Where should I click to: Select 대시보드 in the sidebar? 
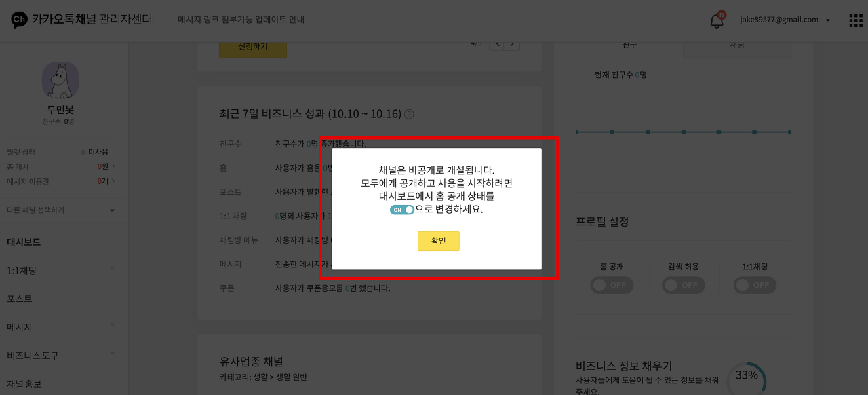coord(24,242)
